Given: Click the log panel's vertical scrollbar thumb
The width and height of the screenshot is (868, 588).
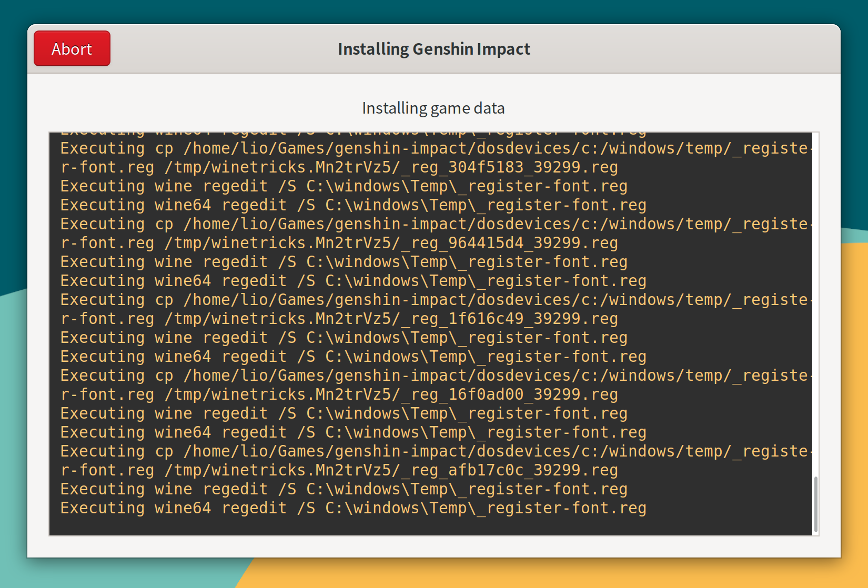Looking at the screenshot, I should (x=815, y=504).
